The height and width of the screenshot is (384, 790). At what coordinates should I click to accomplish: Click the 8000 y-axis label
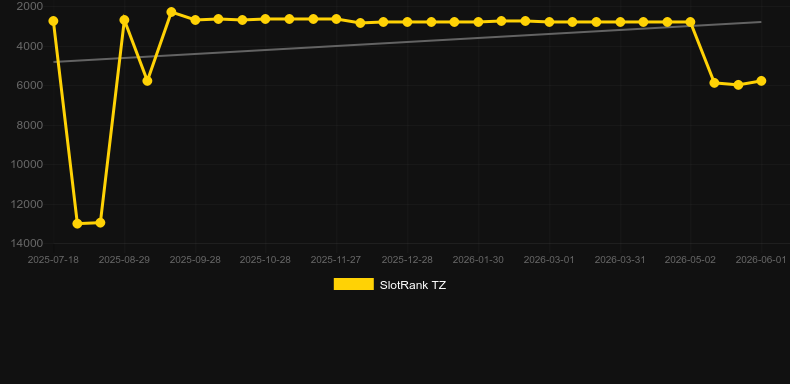[30, 125]
